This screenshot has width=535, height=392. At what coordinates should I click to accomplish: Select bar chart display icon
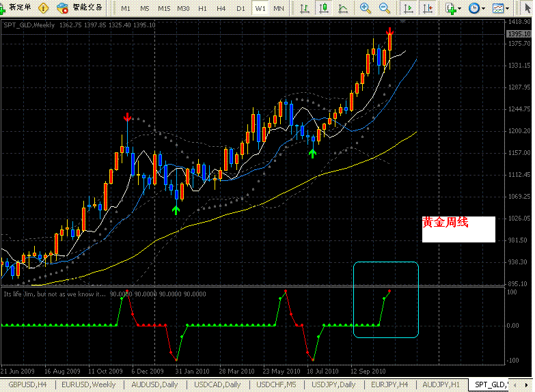(x=304, y=8)
